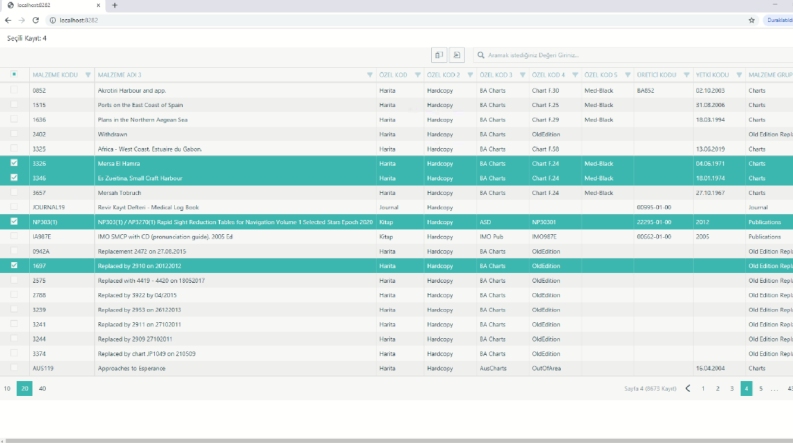793x446 pixels.
Task: Click the column chooser toolbar icon
Action: coord(439,55)
